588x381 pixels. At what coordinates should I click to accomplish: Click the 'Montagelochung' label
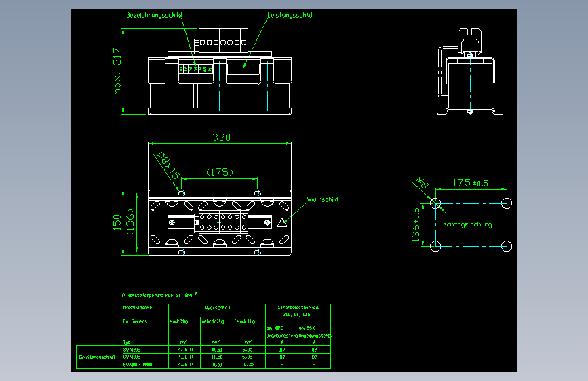[x=467, y=224]
